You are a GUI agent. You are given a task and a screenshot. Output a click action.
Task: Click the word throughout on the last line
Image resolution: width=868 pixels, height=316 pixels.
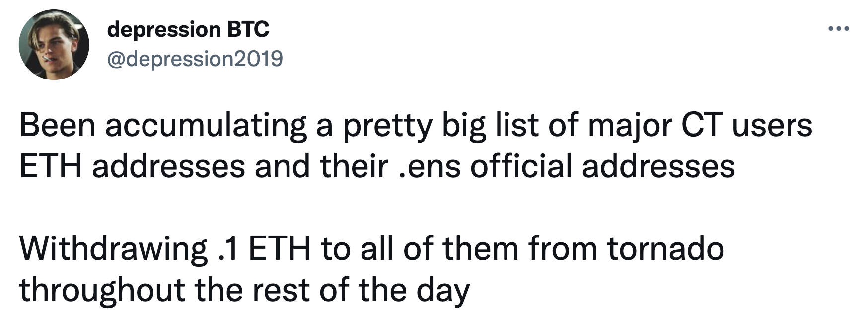[x=102, y=290]
